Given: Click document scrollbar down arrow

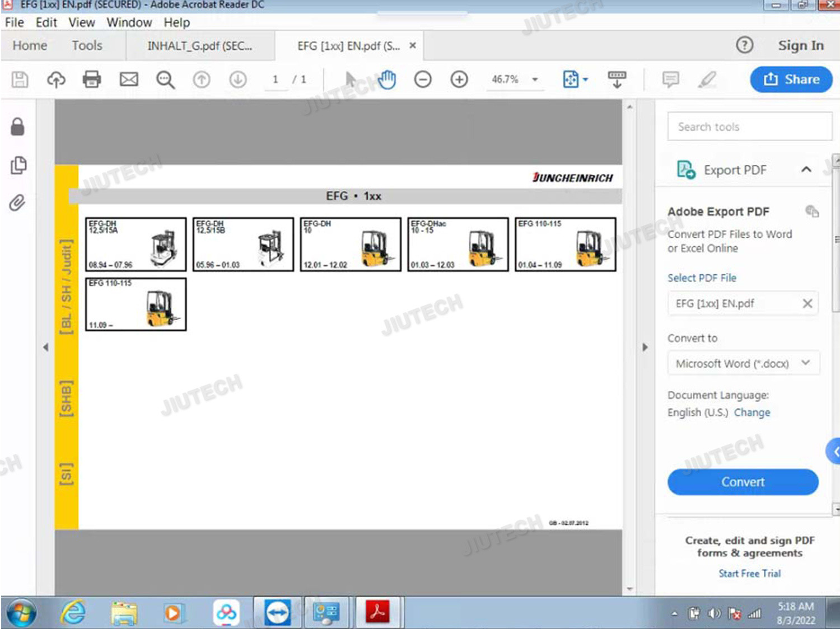Looking at the screenshot, I should (630, 589).
